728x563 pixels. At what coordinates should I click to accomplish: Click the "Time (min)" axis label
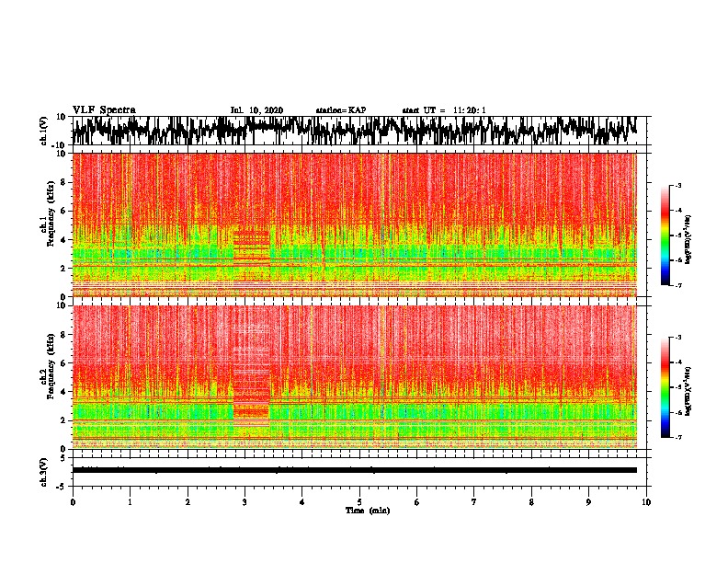pos(368,511)
